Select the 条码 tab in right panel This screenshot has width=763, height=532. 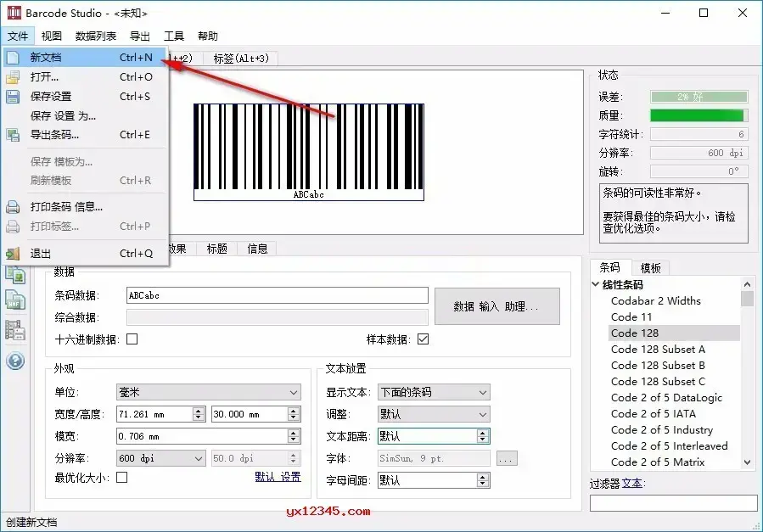click(x=609, y=267)
